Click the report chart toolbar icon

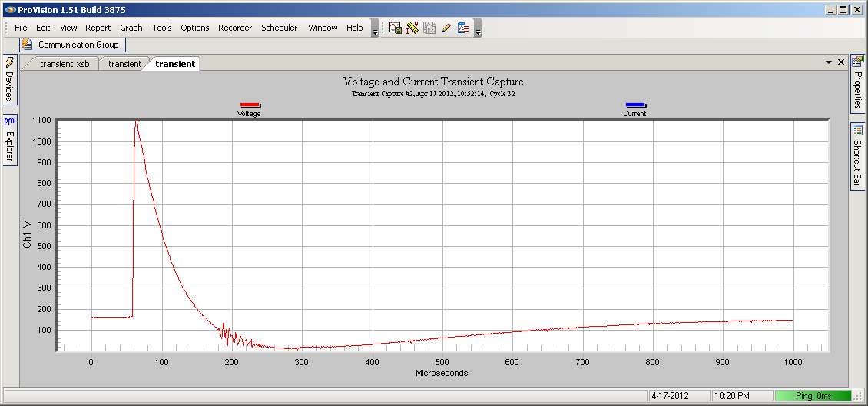[463, 28]
